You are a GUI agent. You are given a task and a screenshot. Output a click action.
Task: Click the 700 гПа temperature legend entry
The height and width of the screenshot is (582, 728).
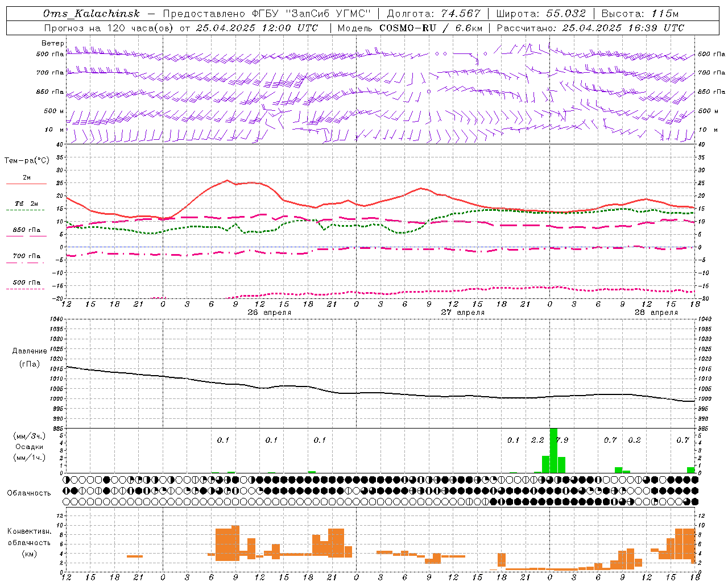[26, 256]
